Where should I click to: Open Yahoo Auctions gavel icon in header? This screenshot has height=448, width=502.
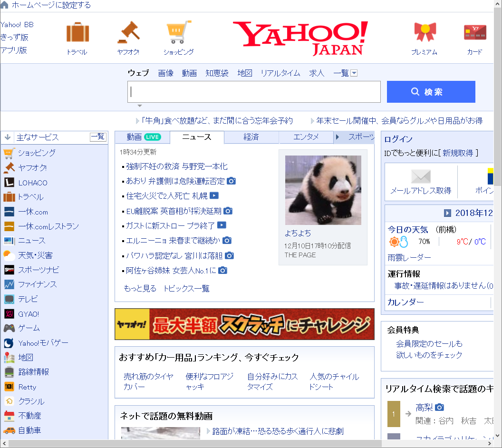pyautogui.click(x=128, y=33)
